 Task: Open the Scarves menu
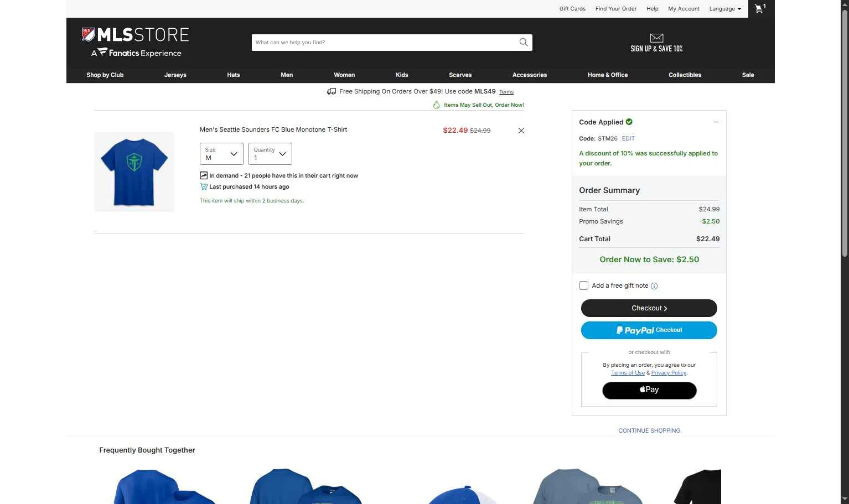[460, 75]
